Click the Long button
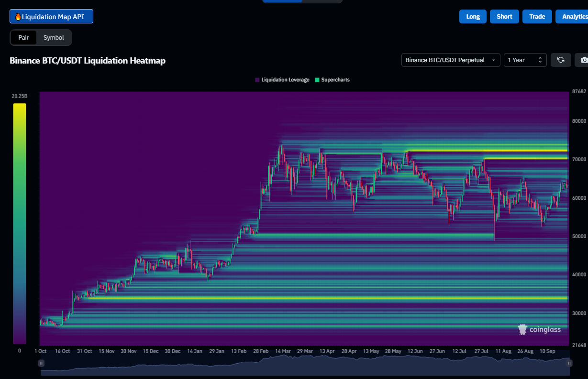The height and width of the screenshot is (379, 588). (472, 16)
